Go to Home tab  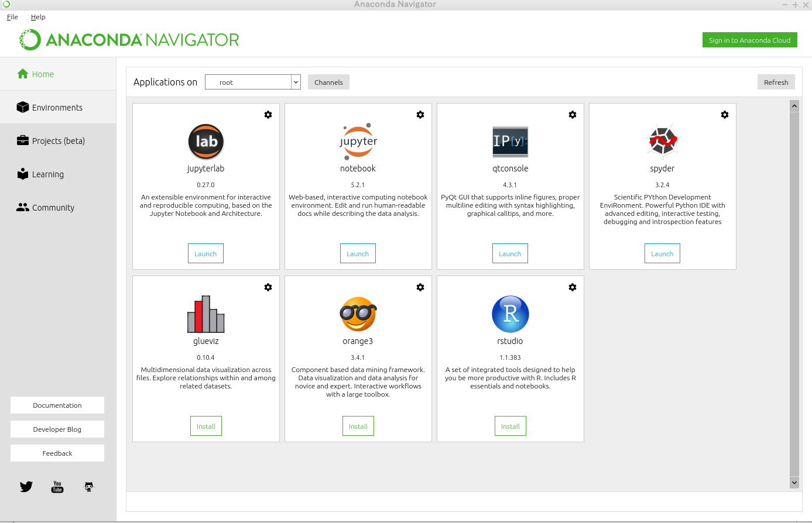(58, 74)
